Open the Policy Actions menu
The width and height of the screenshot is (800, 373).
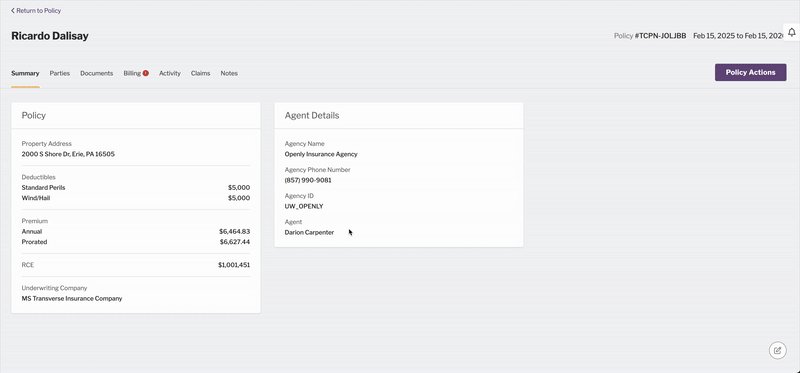pos(750,72)
